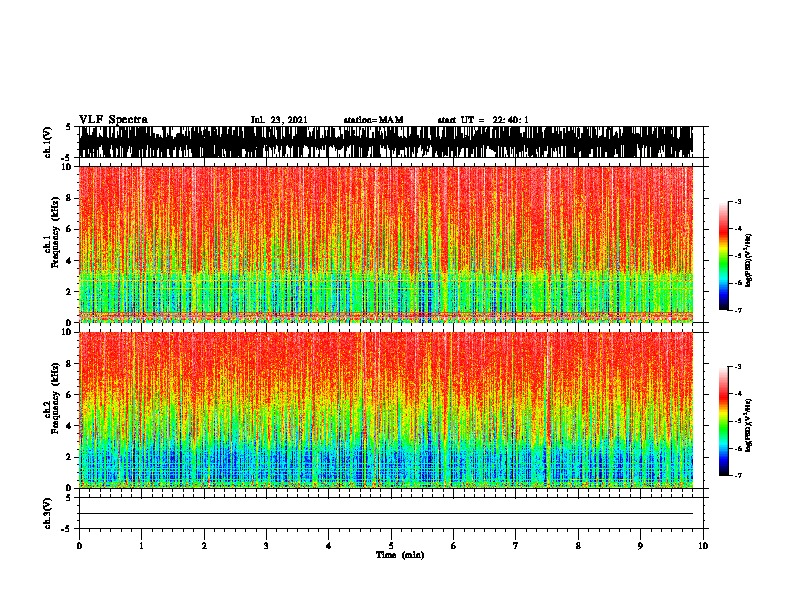Click the "VLF Spectra" plot title
The width and height of the screenshot is (792, 612).
(113, 120)
